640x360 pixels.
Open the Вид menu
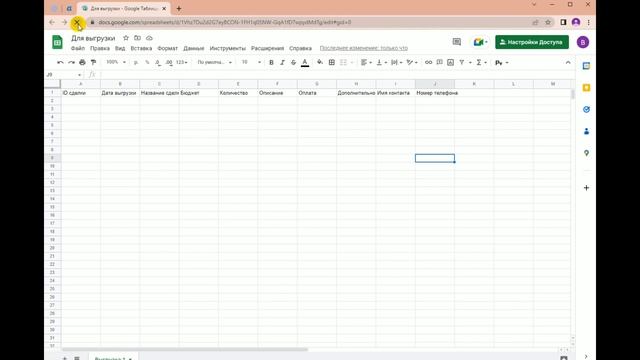120,48
